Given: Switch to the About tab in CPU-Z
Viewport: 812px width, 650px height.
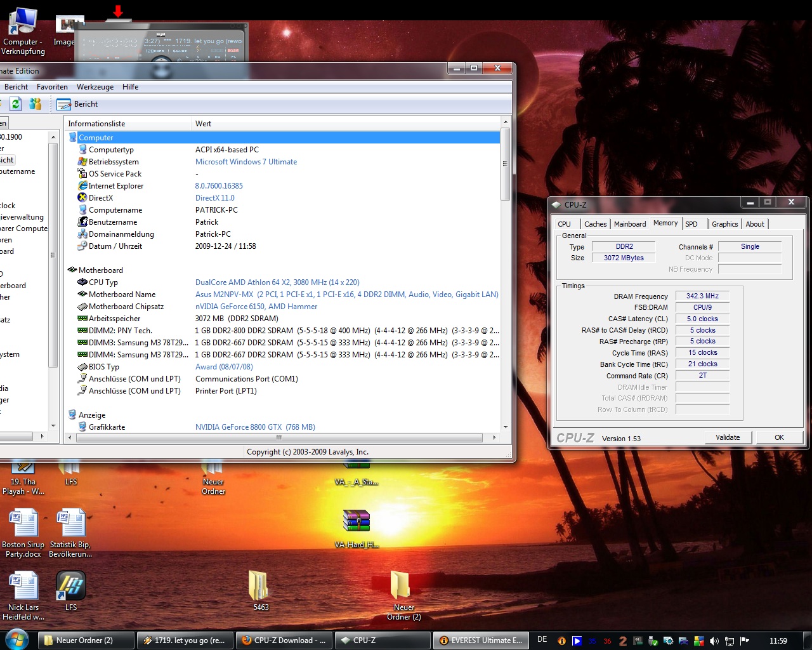Looking at the screenshot, I should click(x=755, y=224).
